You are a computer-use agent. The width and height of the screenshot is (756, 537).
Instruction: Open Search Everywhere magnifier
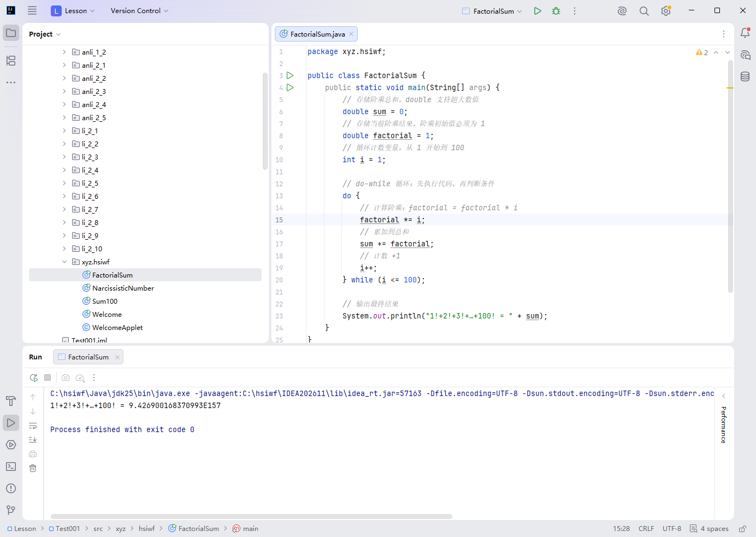(x=644, y=11)
